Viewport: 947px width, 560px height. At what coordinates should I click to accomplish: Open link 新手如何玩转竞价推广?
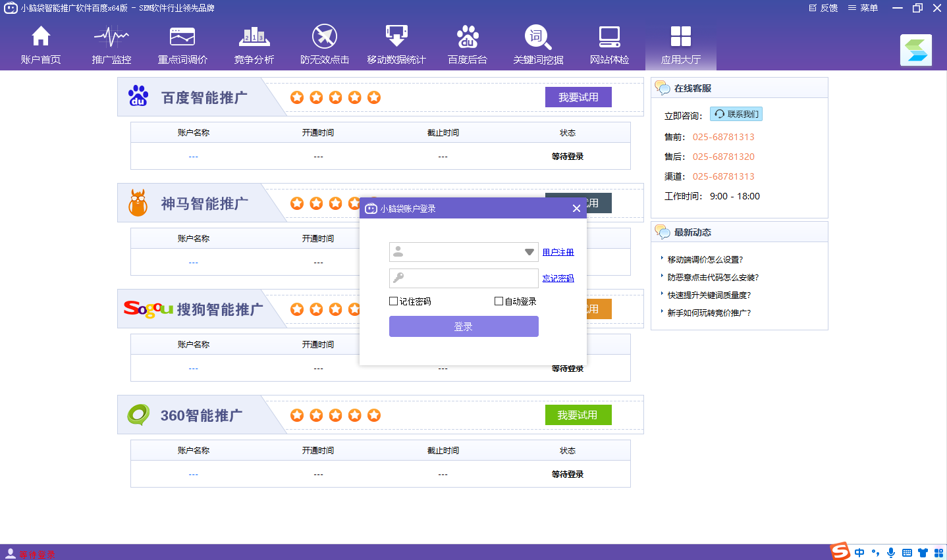(709, 313)
